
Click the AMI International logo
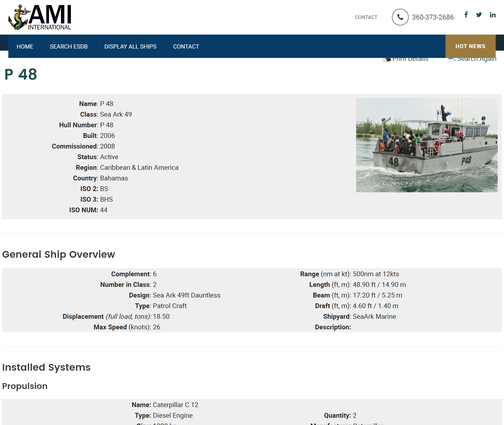pyautogui.click(x=40, y=17)
